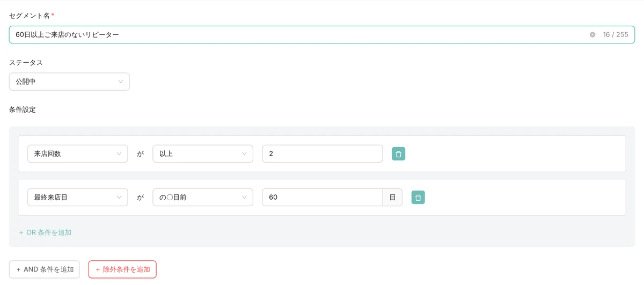Expand the 来店回数 field selector
The image size is (644, 285).
[78, 154]
